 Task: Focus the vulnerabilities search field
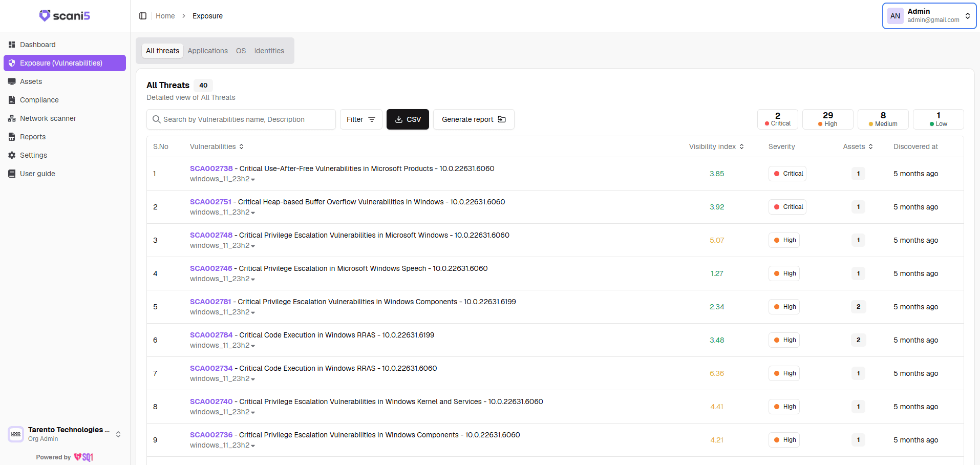(x=241, y=119)
